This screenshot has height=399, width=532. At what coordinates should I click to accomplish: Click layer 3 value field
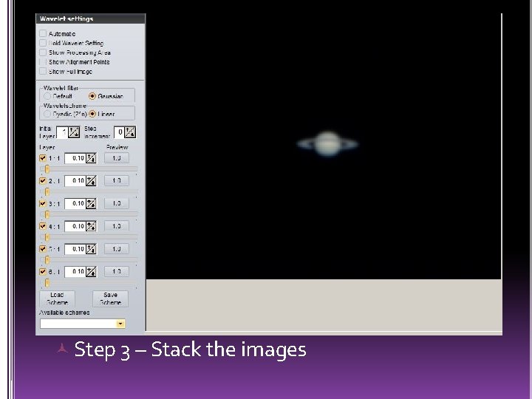point(75,204)
